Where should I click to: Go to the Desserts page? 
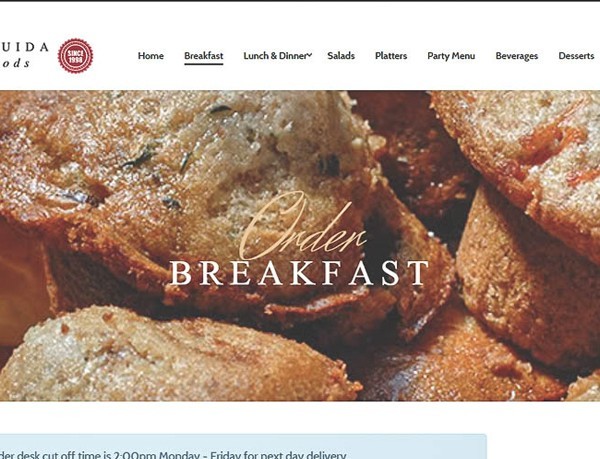tap(576, 56)
